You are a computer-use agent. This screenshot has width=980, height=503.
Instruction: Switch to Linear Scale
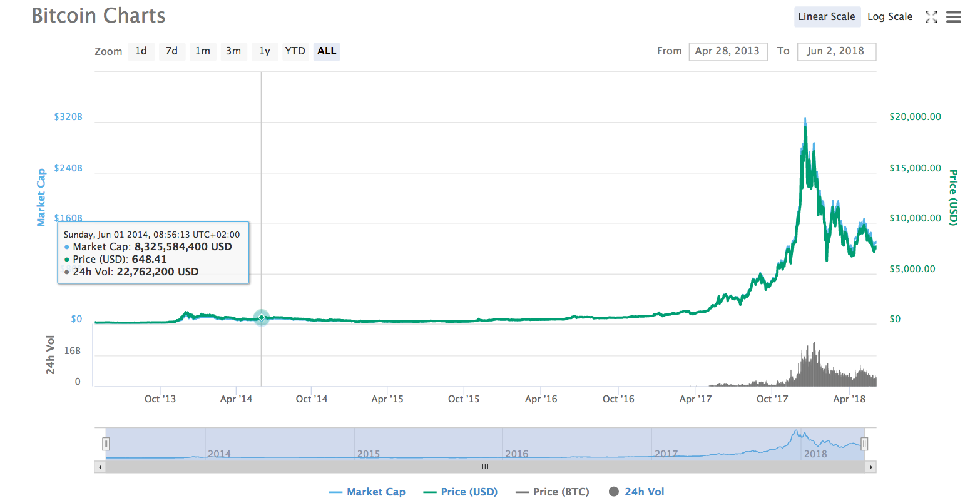click(827, 17)
